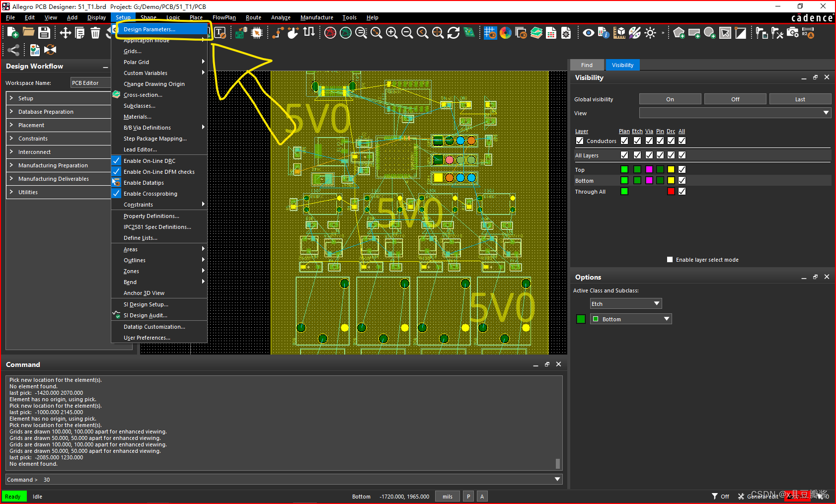
Task: Click the Zoom In magnifier icon
Action: click(x=392, y=33)
